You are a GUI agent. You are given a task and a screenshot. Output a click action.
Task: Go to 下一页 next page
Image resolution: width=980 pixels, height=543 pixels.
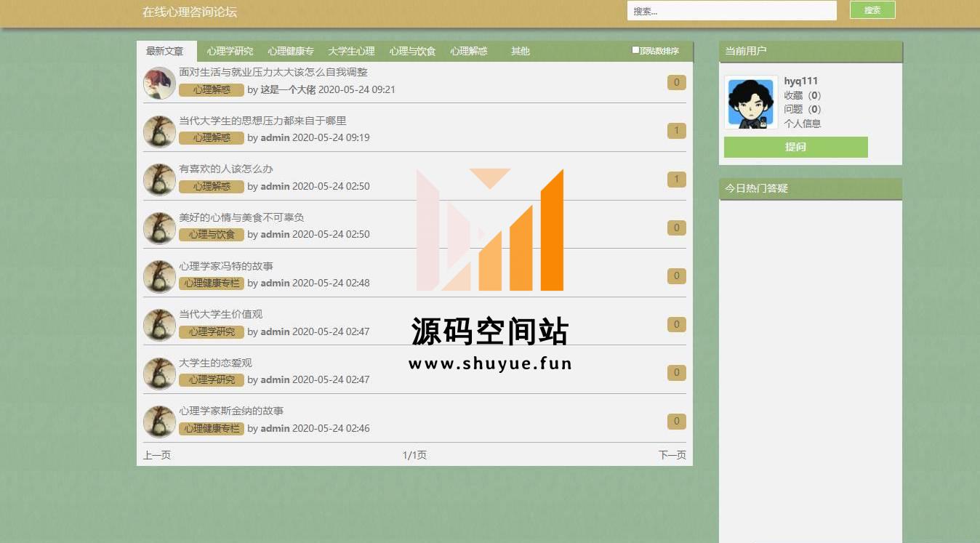point(672,455)
